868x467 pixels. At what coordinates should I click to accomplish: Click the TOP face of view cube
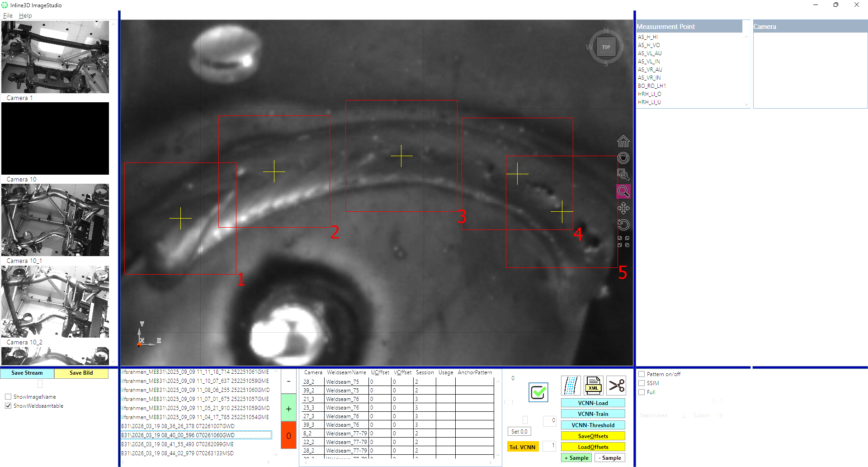(x=606, y=47)
